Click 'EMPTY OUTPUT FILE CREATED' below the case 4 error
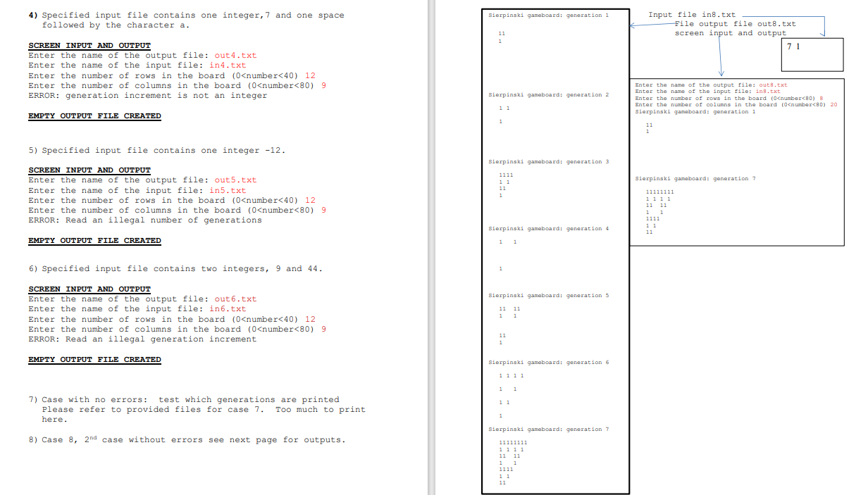868x495 pixels. [94, 116]
